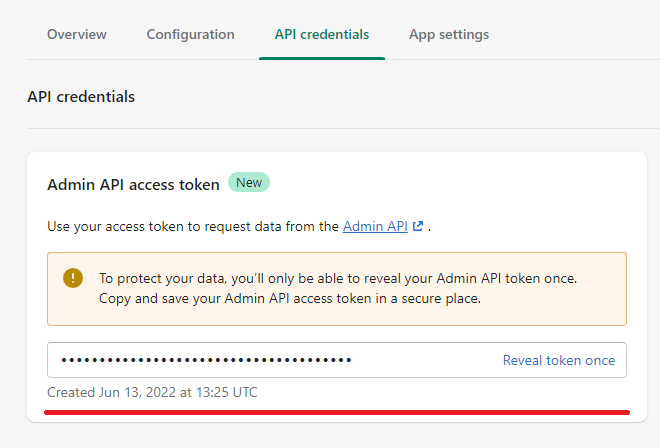Switch to the Overview tab

click(77, 35)
